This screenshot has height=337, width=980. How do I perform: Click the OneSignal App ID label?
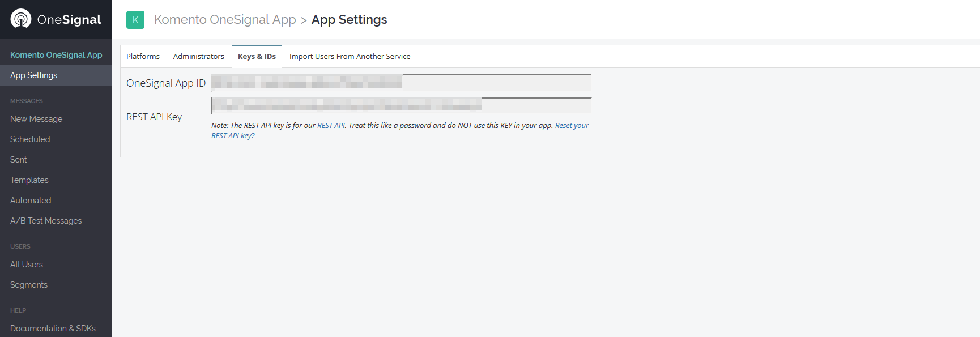166,83
